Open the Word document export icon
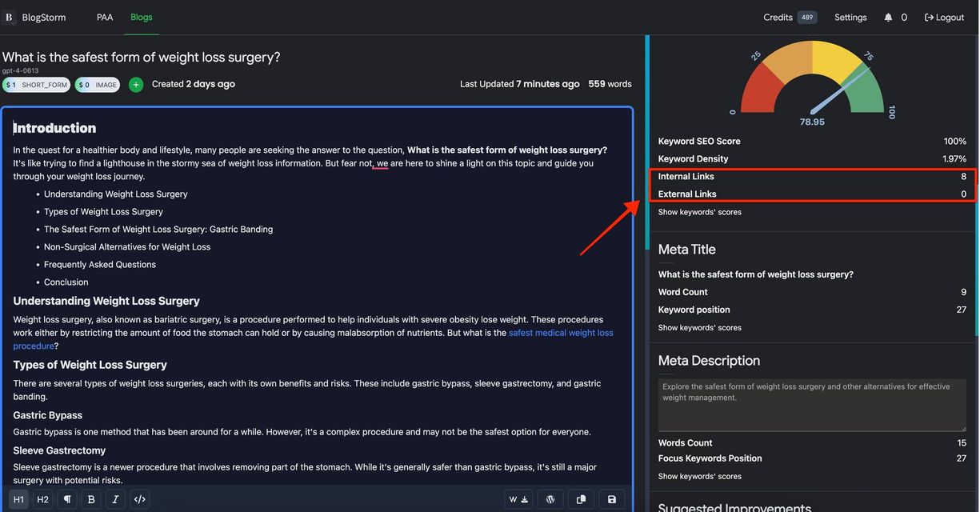Screen dimensions: 980x512 [518, 498]
